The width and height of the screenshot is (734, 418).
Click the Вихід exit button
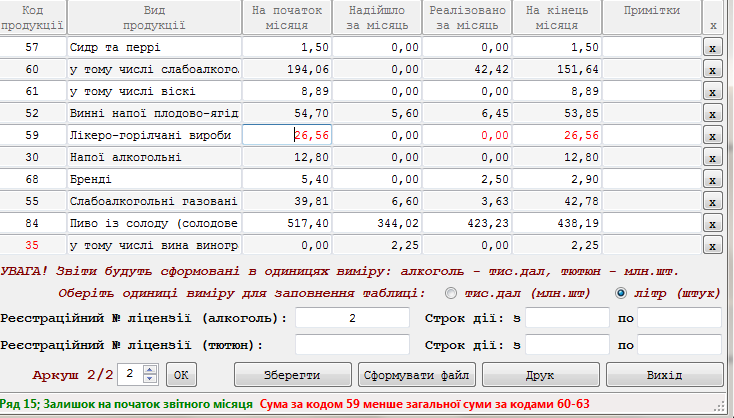(x=664, y=375)
